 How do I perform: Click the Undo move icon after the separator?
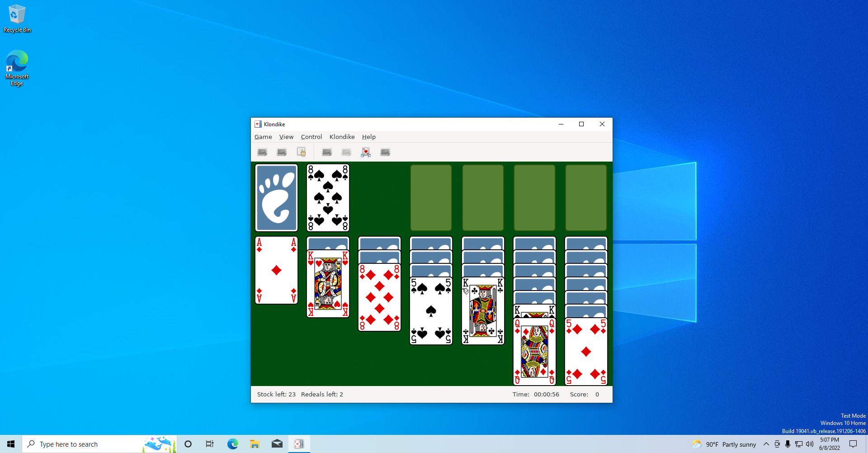pos(327,152)
